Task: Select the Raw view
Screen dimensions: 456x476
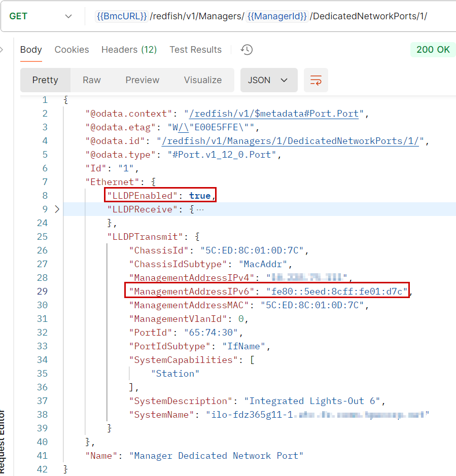Action: (91, 80)
